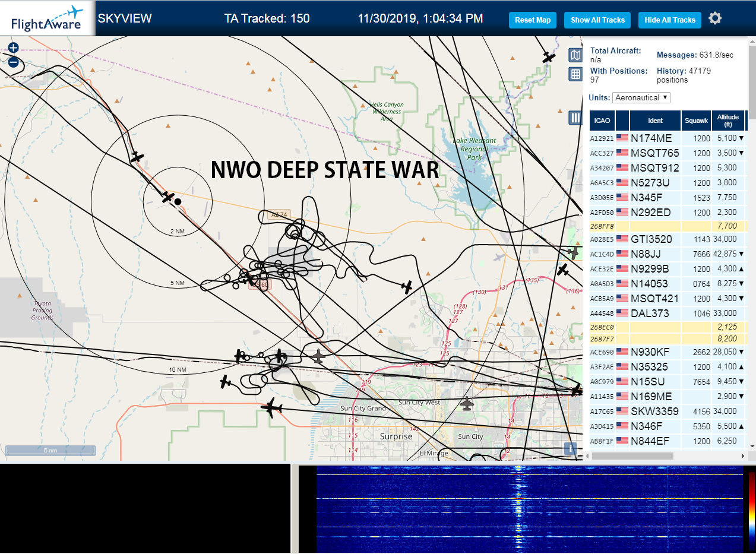Select the N88JJ aircraft row

click(668, 254)
